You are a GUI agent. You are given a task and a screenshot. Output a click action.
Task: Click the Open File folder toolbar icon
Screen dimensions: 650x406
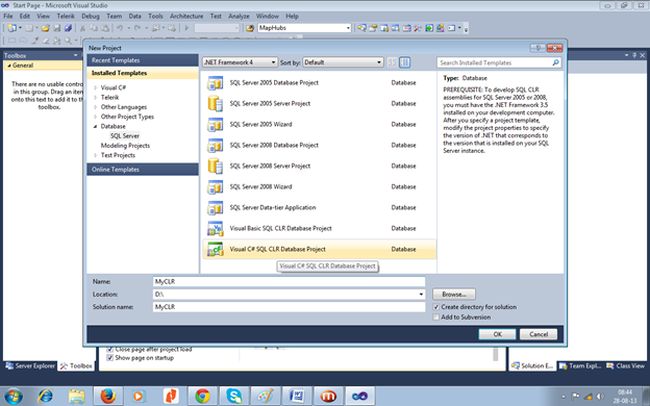point(45,28)
